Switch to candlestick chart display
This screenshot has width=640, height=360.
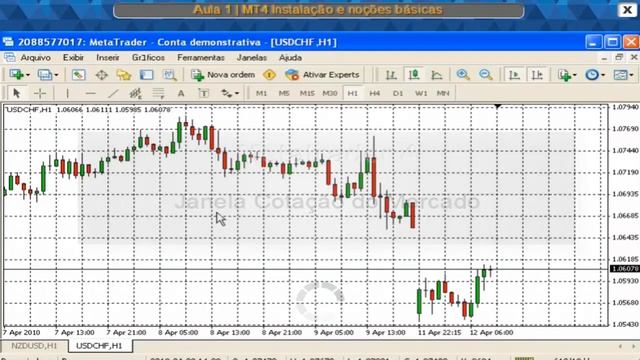[x=414, y=75]
